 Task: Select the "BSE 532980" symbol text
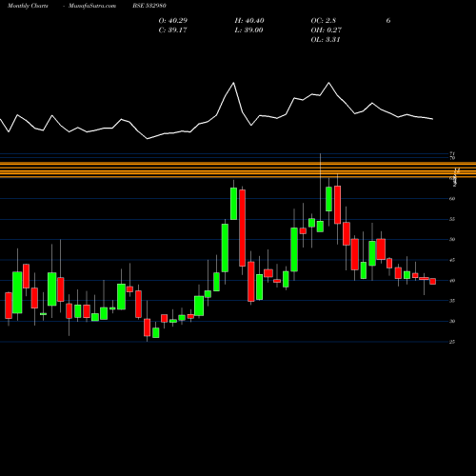149,6
